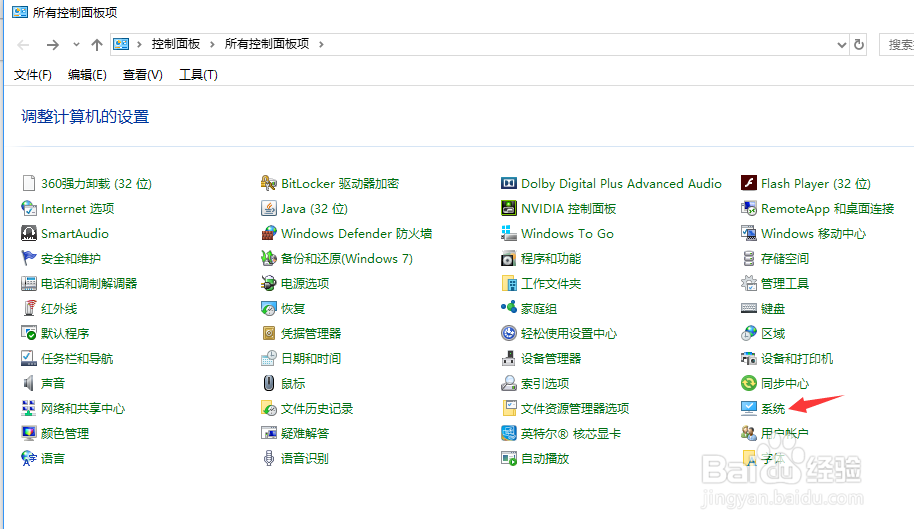Open the 凭据管理器 link
914x529 pixels.
311,333
